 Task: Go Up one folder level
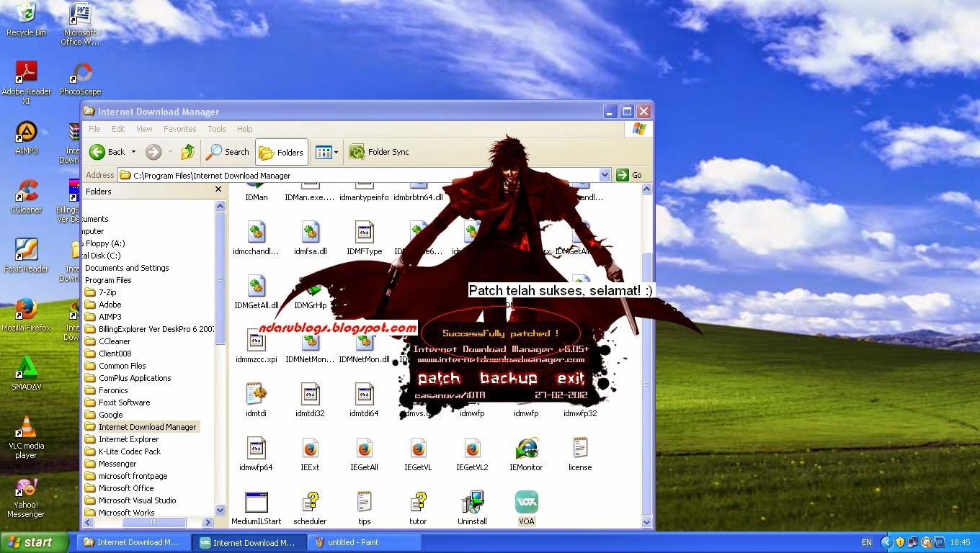(188, 152)
